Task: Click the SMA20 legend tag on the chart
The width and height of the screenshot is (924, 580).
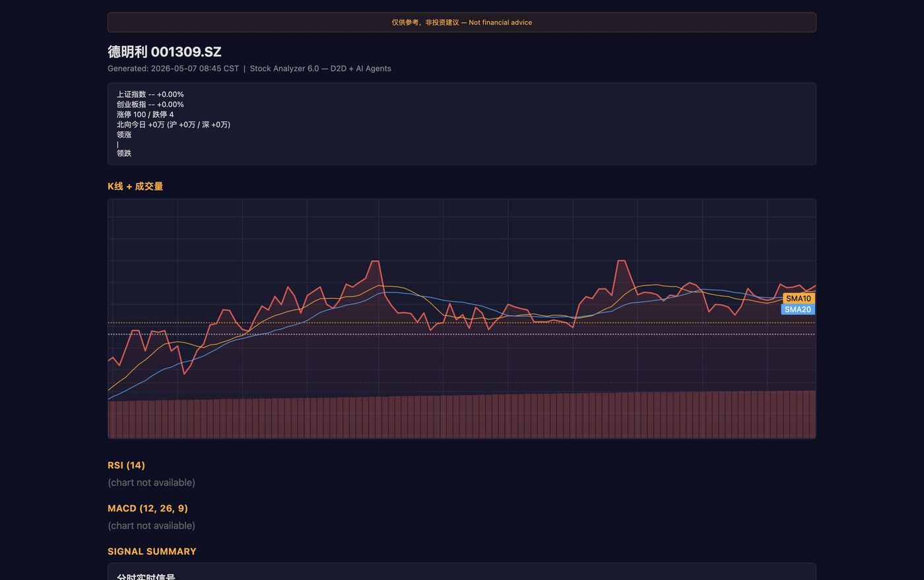Action: 798,309
